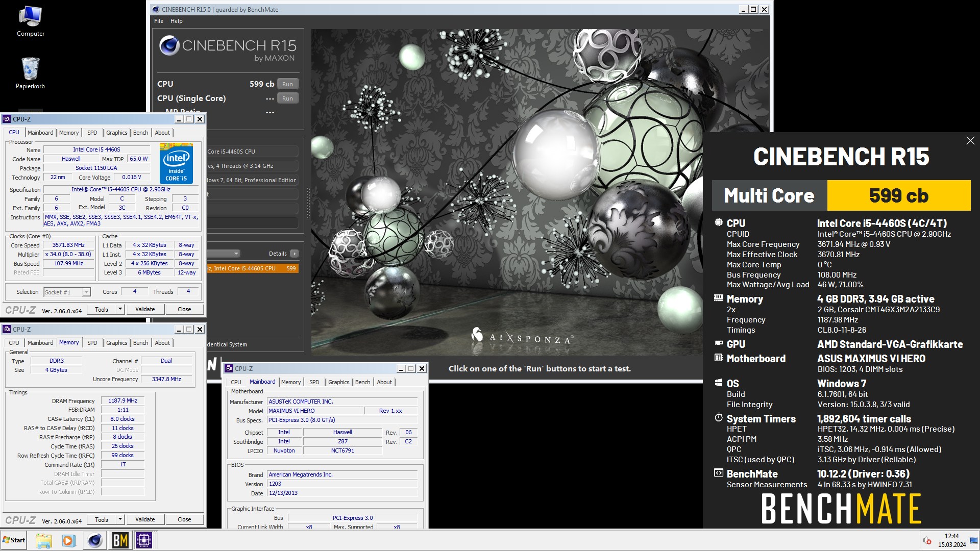The height and width of the screenshot is (551, 980).
Task: Click the system tray security icon
Action: point(927,541)
